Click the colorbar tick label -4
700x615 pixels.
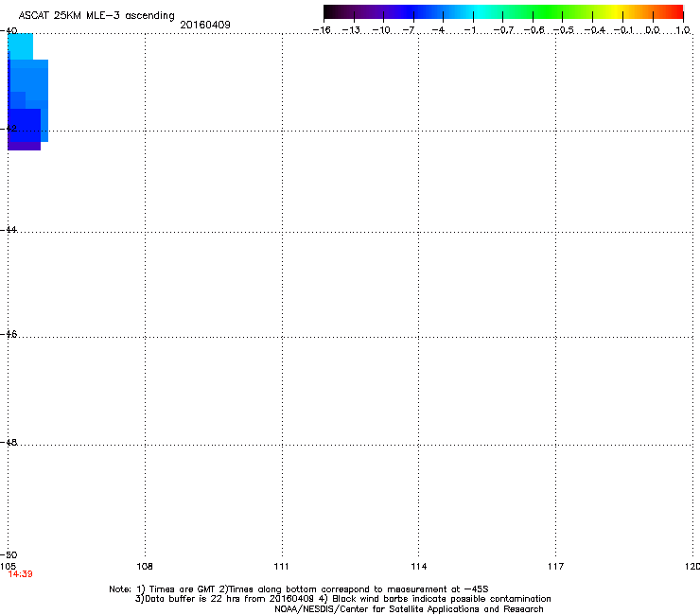[x=438, y=30]
